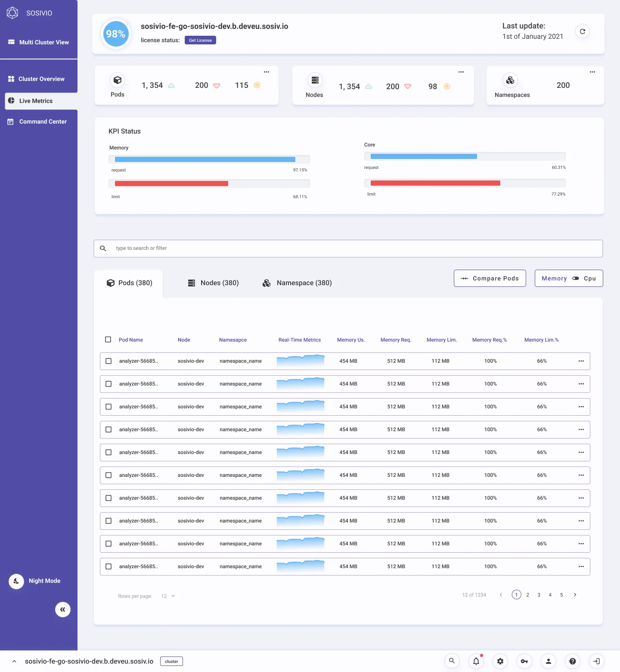Open Rows per page dropdown
The width and height of the screenshot is (620, 672).
pyautogui.click(x=168, y=596)
